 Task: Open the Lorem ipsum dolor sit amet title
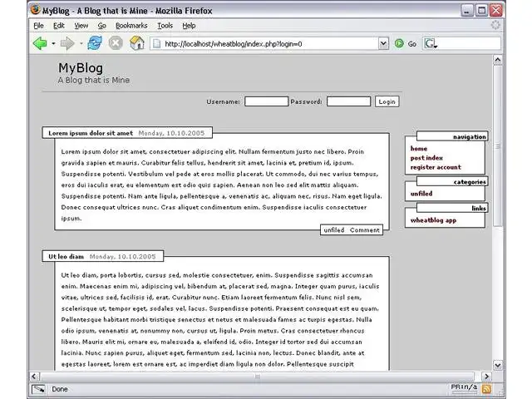91,133
